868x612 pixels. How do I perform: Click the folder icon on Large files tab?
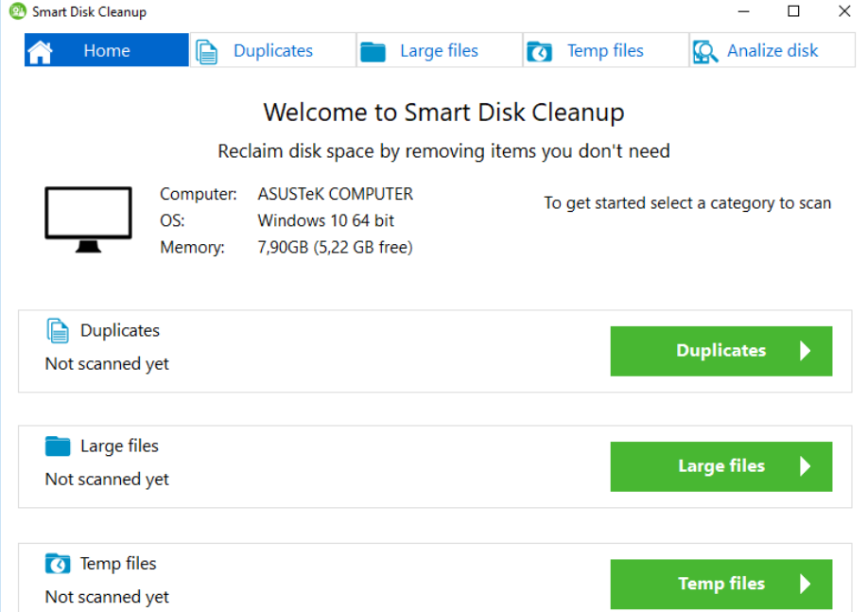[x=373, y=52]
